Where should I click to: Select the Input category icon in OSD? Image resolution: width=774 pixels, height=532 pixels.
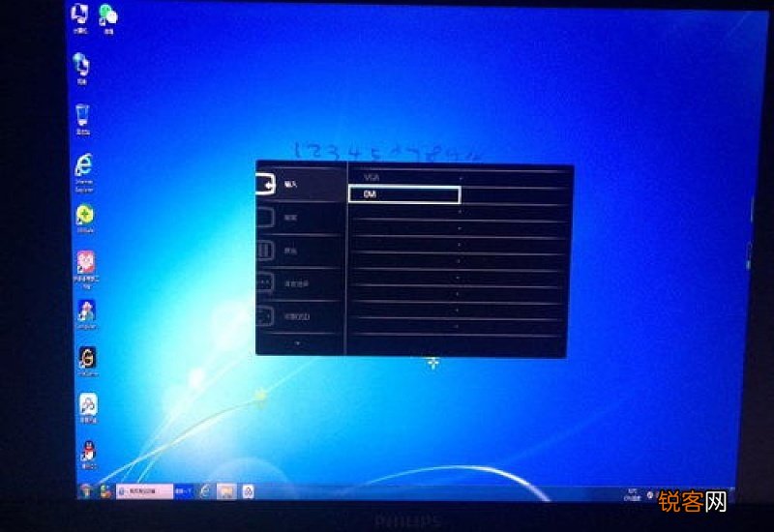coord(265,184)
